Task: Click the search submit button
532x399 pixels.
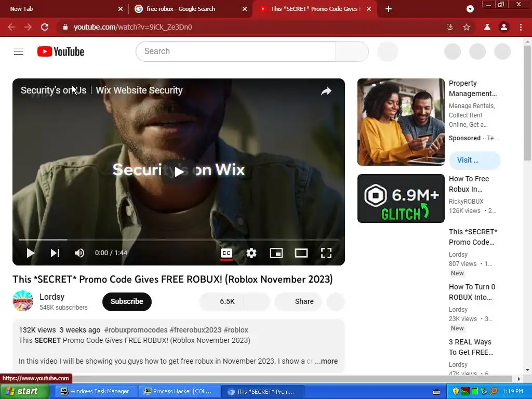Action: [x=352, y=51]
